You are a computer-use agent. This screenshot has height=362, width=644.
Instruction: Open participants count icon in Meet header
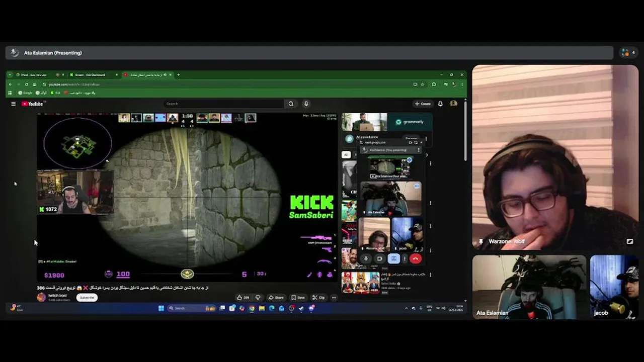click(628, 52)
